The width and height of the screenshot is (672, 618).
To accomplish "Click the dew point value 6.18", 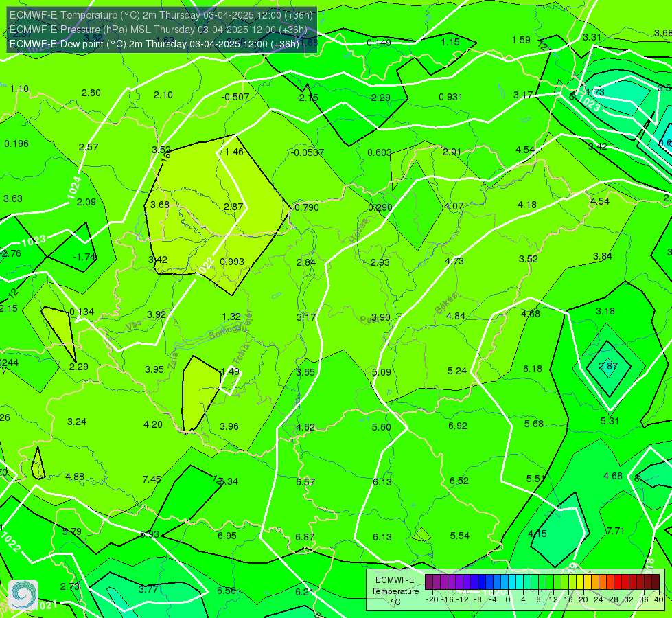I will pos(533,369).
